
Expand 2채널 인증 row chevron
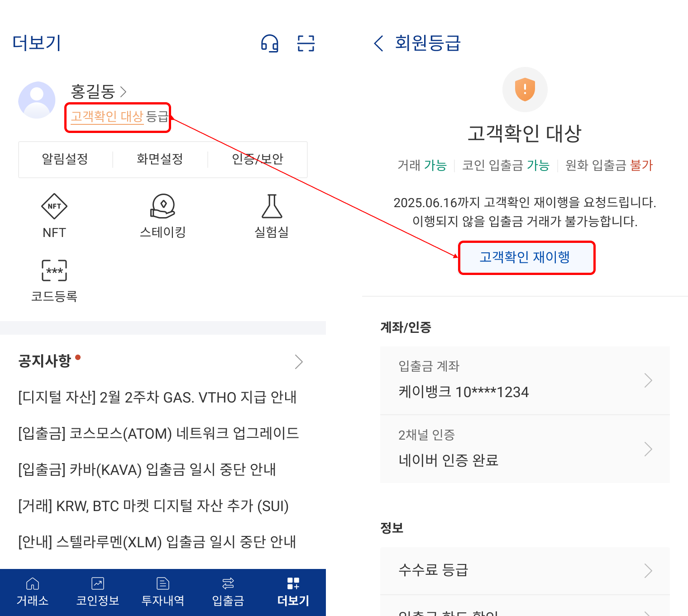[x=648, y=449]
